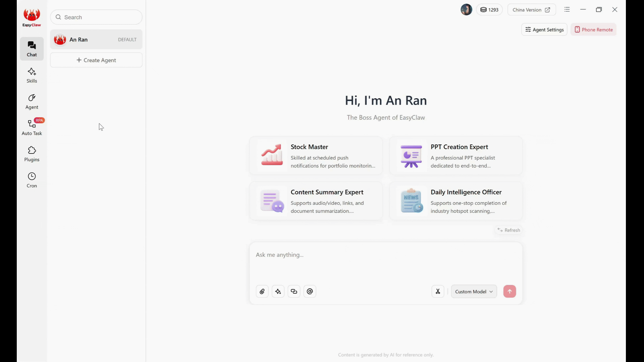Click the scissors screenshot icon
644x362 pixels.
pyautogui.click(x=438, y=292)
